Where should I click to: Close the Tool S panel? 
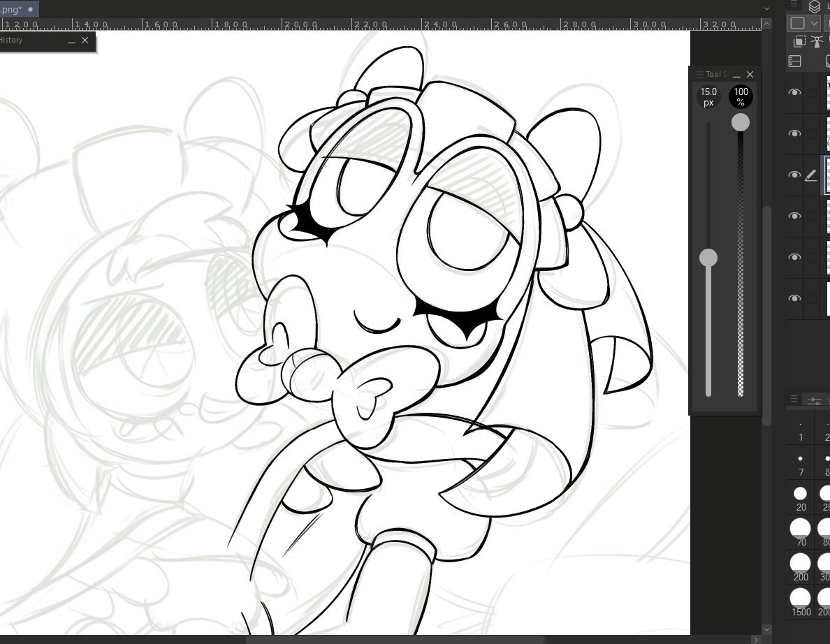click(750, 75)
